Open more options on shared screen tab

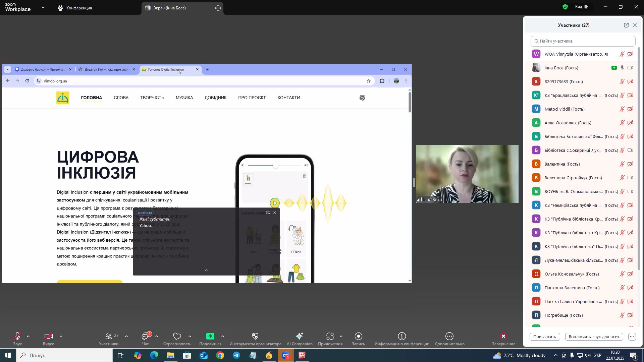[x=218, y=8]
